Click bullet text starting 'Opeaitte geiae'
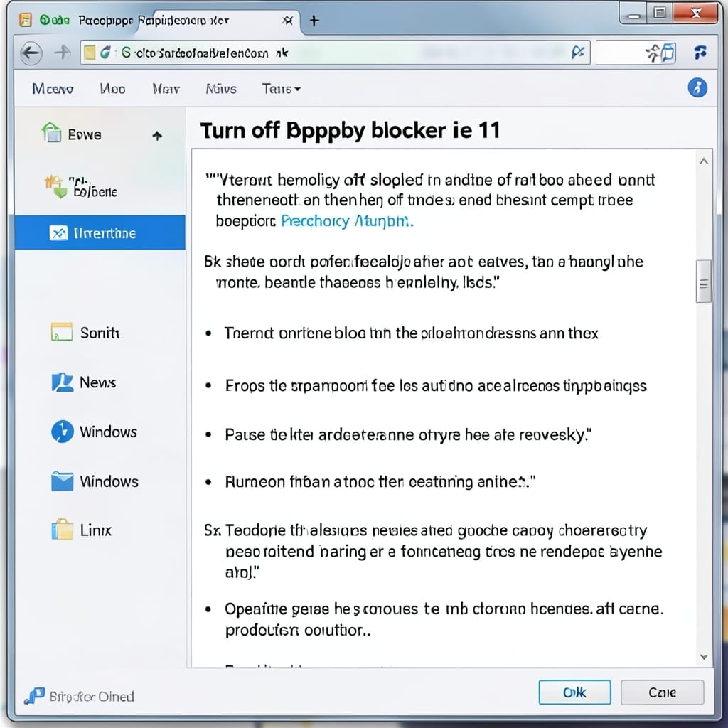The width and height of the screenshot is (728, 728). [444, 619]
